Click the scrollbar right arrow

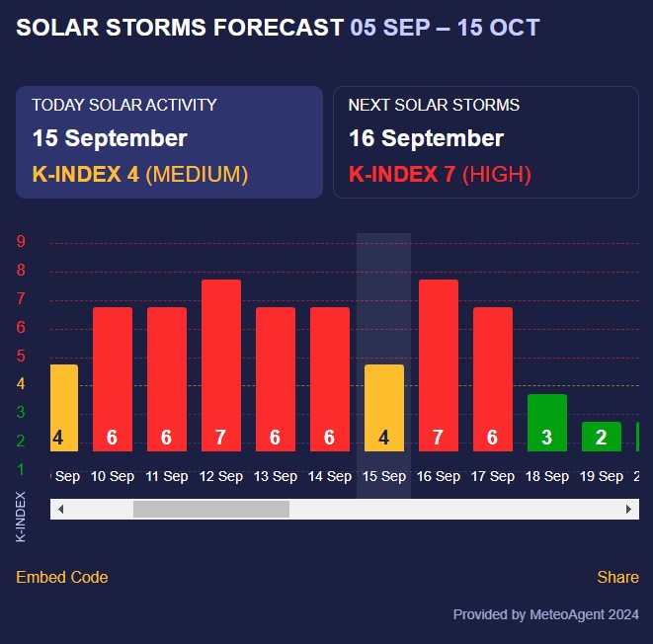629,509
